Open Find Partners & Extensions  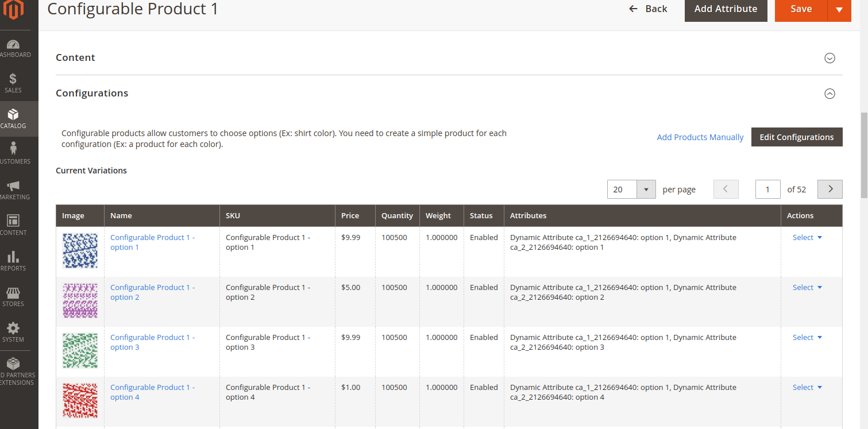click(13, 368)
